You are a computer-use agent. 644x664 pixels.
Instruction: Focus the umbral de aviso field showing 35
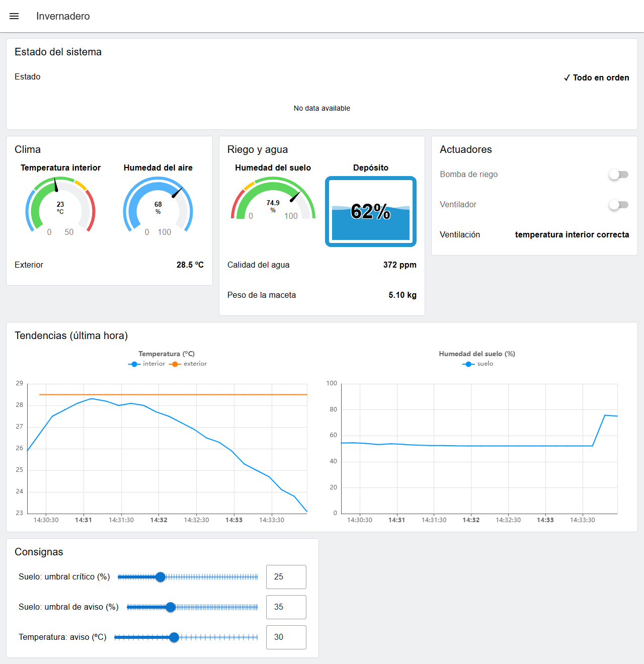(286, 607)
